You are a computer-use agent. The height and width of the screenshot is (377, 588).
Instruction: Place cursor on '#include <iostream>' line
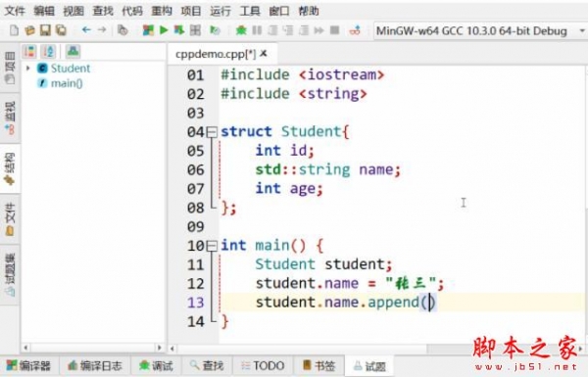click(302, 74)
